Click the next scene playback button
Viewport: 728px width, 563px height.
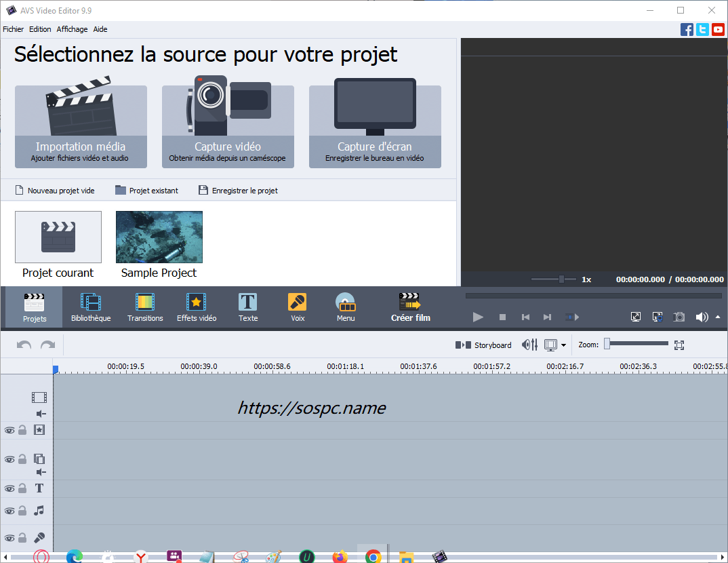(x=572, y=317)
